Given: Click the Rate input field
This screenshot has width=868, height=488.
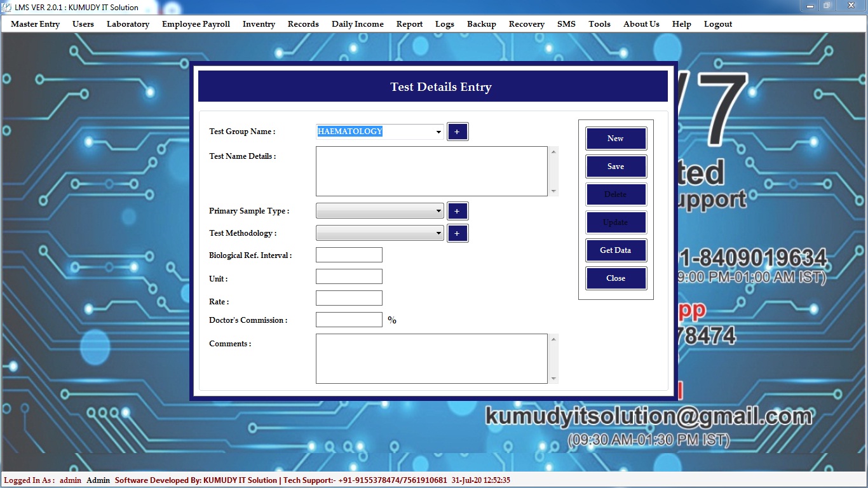Looking at the screenshot, I should click(x=349, y=298).
